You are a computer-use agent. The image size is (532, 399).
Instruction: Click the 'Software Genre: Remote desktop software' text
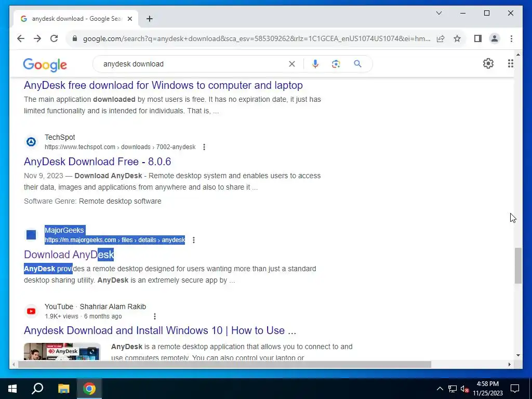click(92, 201)
